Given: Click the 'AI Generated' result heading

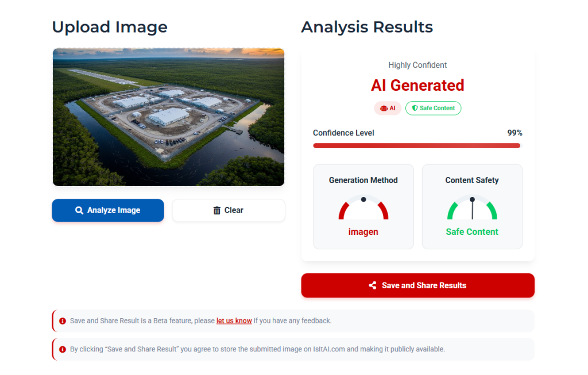Looking at the screenshot, I should [417, 86].
